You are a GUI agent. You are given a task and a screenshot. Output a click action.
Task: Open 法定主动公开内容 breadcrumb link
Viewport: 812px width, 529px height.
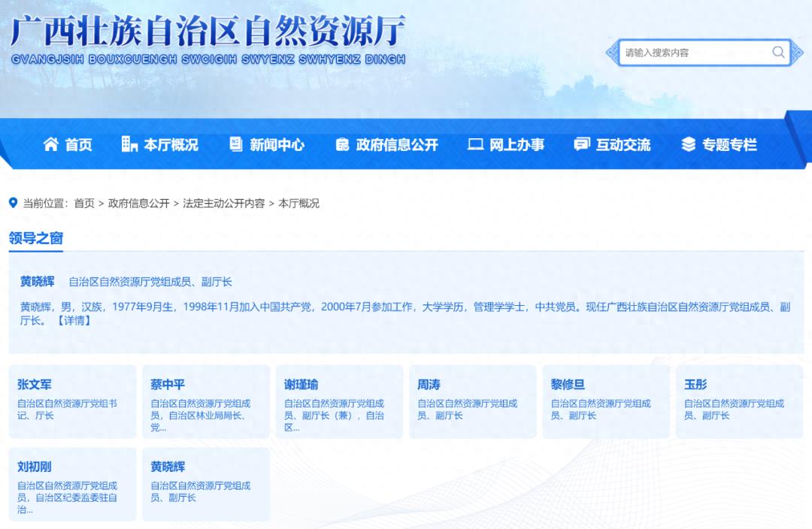pos(223,204)
